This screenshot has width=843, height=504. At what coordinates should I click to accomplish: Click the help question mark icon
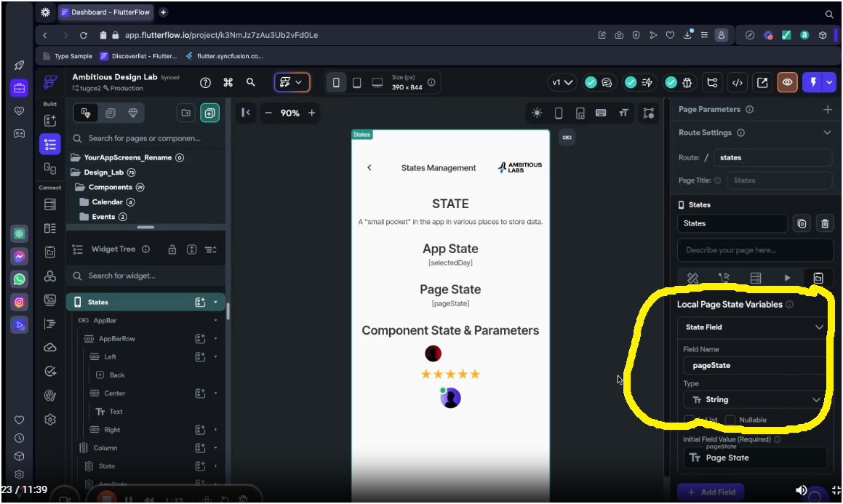[205, 83]
